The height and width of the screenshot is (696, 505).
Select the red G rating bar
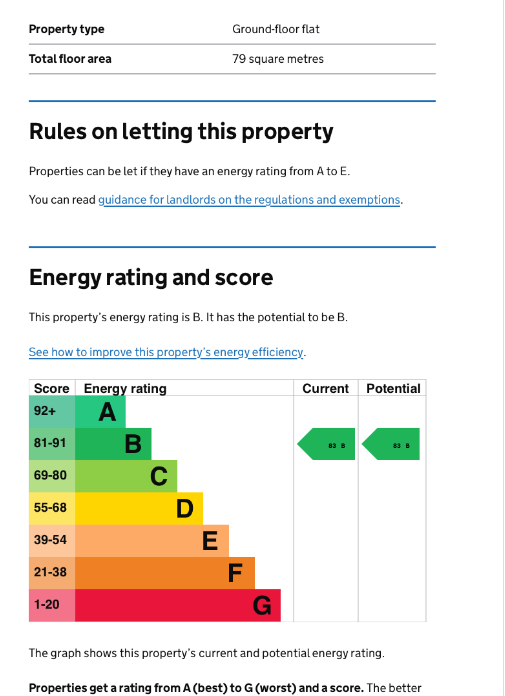point(178,605)
